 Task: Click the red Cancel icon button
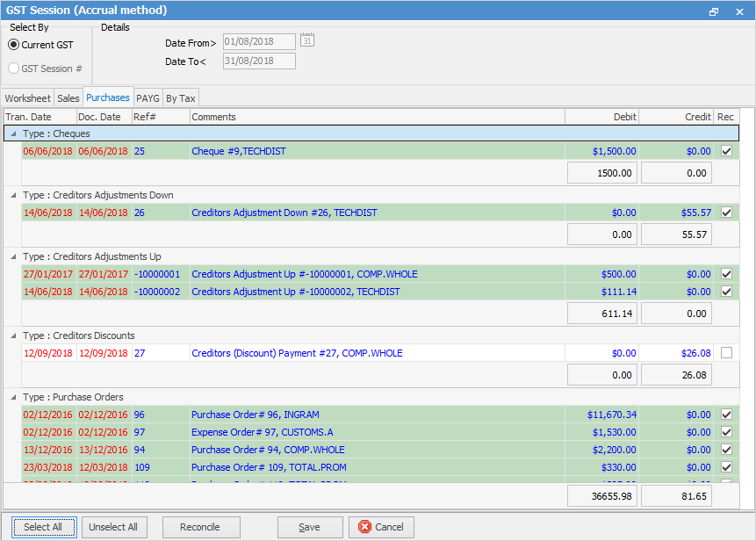click(x=363, y=527)
